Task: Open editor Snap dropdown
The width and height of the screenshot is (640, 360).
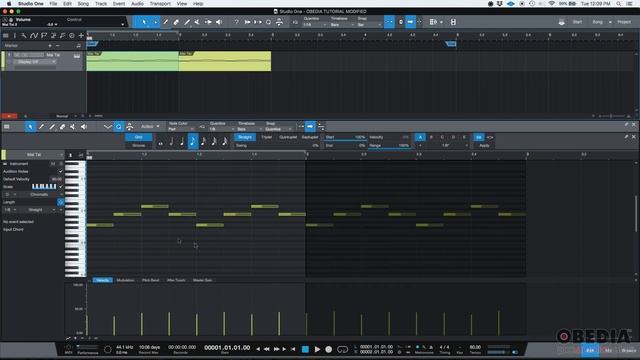Action: pyautogui.click(x=279, y=129)
